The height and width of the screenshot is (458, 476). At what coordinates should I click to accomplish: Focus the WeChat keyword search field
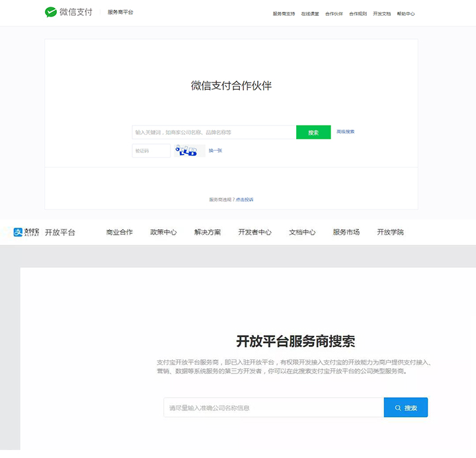214,132
